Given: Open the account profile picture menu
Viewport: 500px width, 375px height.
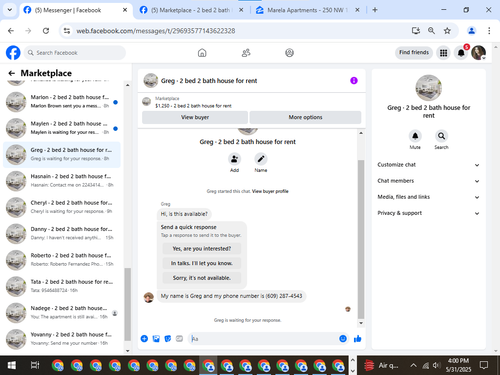Looking at the screenshot, I should 479,53.
